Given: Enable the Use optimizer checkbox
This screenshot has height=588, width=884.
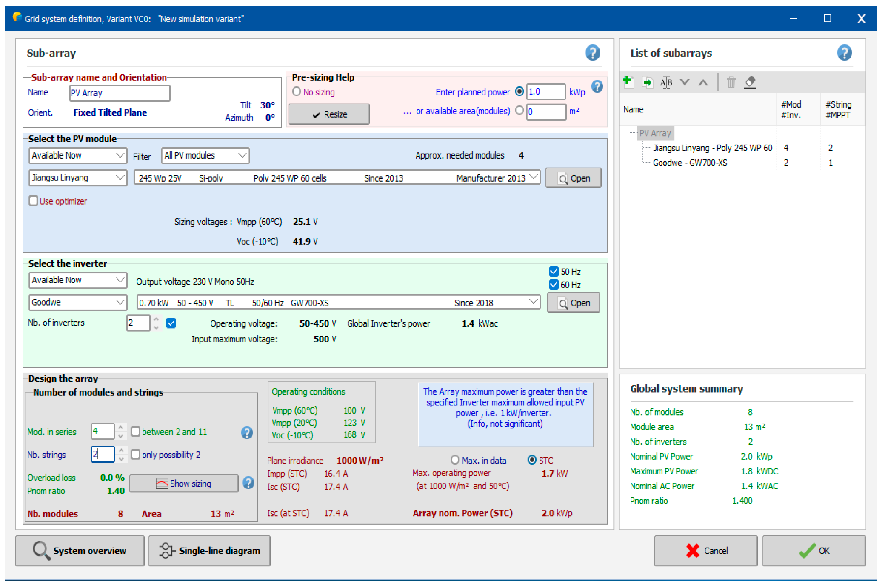Looking at the screenshot, I should (x=33, y=201).
